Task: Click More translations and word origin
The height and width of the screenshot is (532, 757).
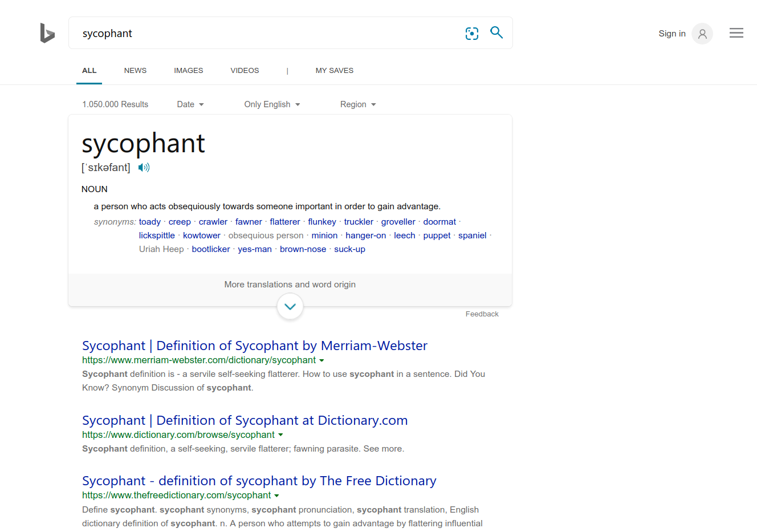Action: click(290, 285)
